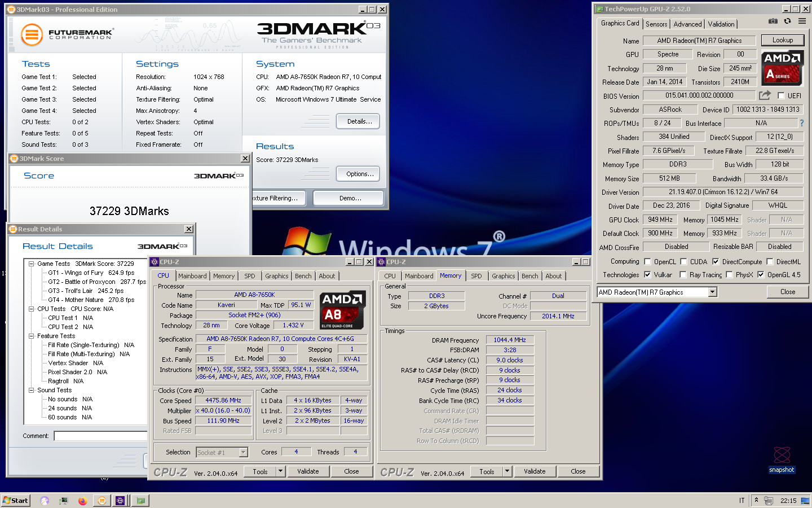Toggle the Ray Tracing checkbox
Viewport: 812px width, 508px height.
(x=683, y=275)
